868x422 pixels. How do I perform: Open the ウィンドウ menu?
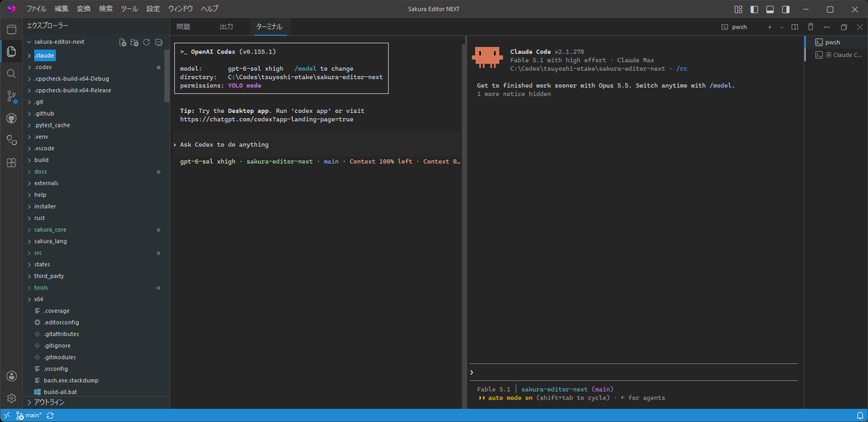coord(180,9)
